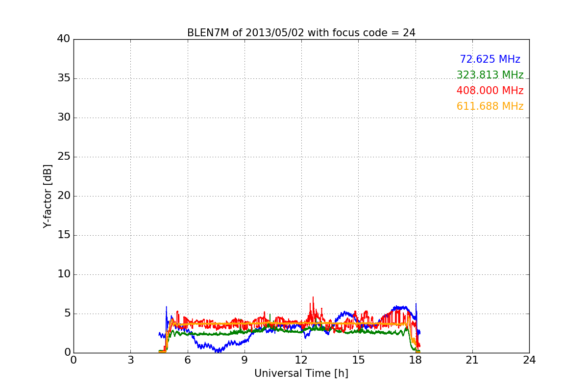The image size is (588, 392).
Task: Click the blue curve dip near 7.5 h
Action: pyautogui.click(x=218, y=350)
